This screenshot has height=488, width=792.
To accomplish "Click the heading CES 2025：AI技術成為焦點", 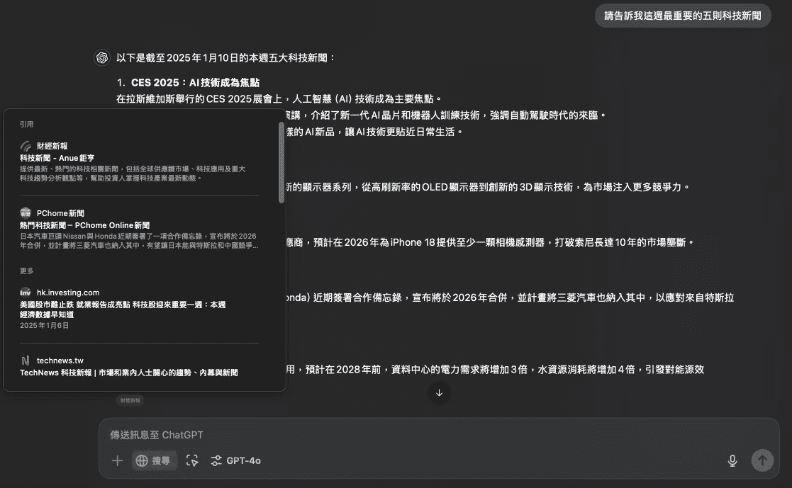I will [195, 82].
